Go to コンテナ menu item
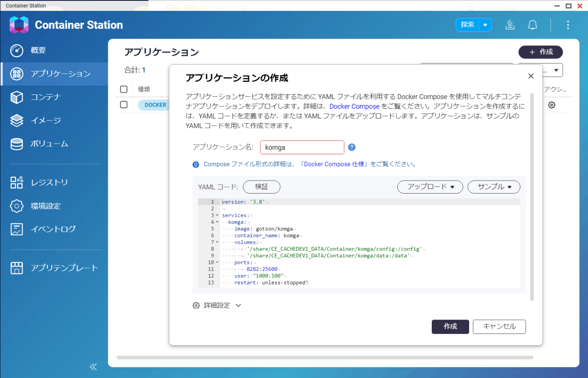588x378 pixels. point(46,97)
